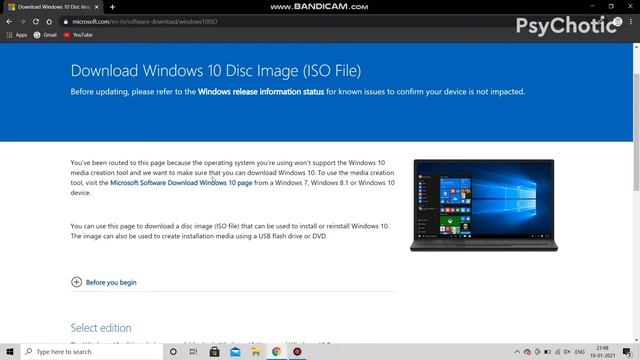Launch Microsoft Store from taskbar
This screenshot has width=640, height=360.
pyautogui.click(x=214, y=351)
